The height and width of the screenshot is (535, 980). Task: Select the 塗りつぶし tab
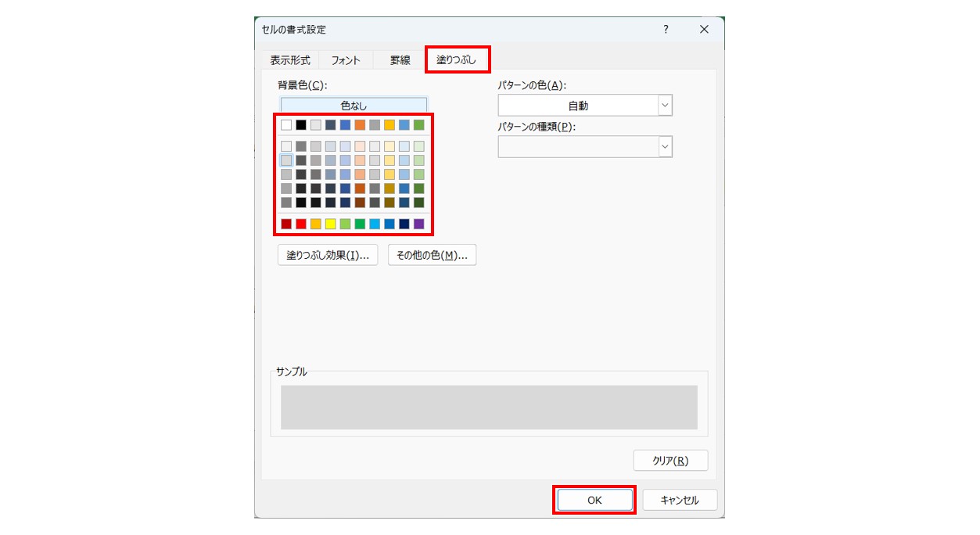(458, 58)
